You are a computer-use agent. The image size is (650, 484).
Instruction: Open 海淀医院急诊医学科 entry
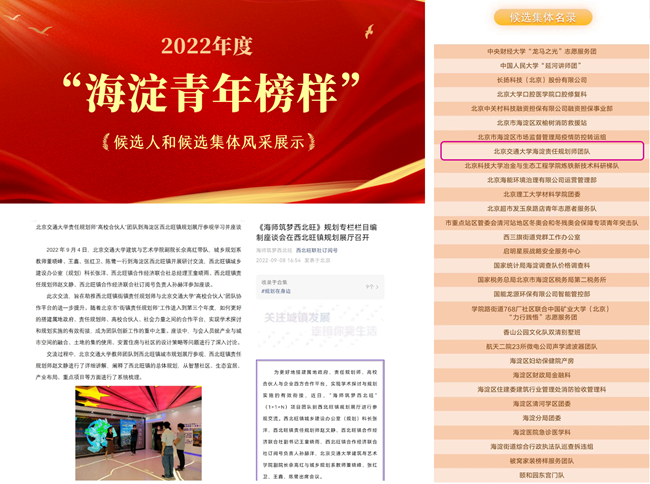click(541, 432)
